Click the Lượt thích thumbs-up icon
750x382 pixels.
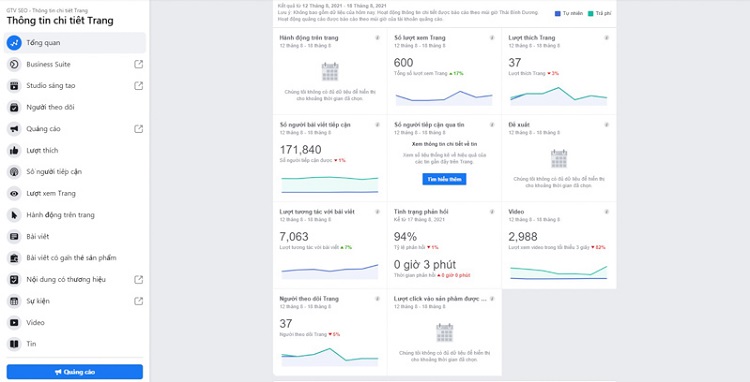pyautogui.click(x=14, y=150)
